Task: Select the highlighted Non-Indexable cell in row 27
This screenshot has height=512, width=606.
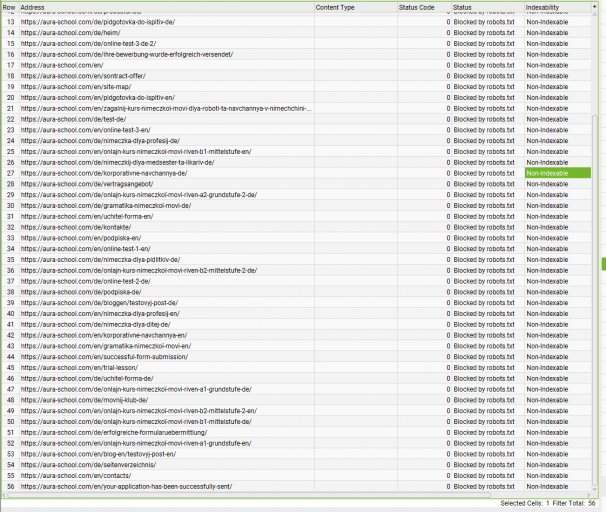Action: click(x=558, y=173)
